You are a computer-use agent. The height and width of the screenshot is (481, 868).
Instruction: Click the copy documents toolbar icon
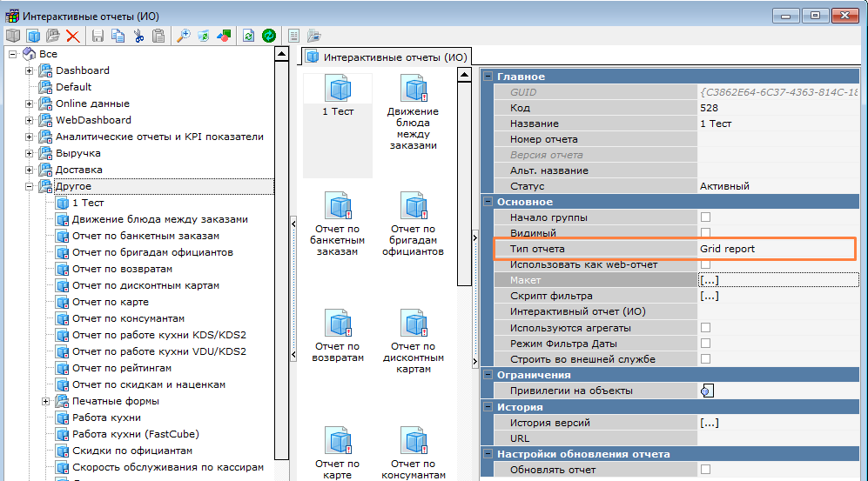[118, 36]
